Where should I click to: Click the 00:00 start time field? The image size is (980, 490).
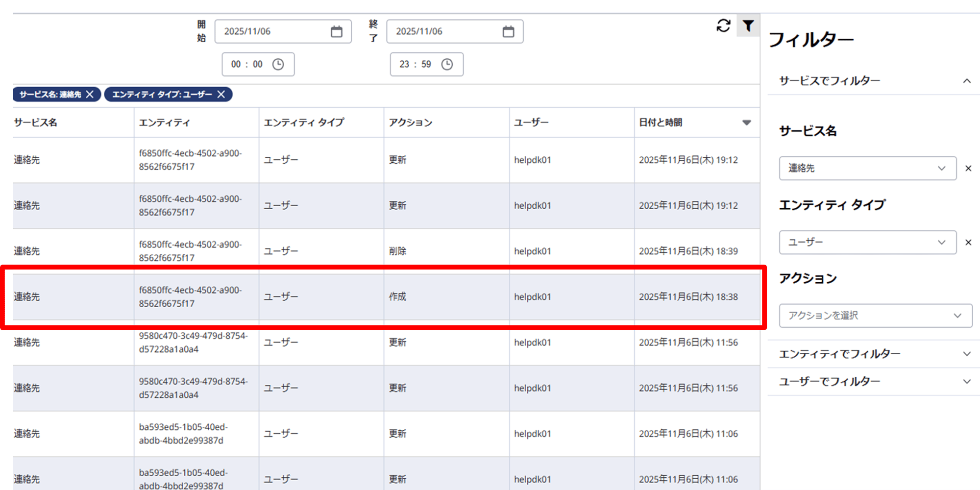pos(247,64)
